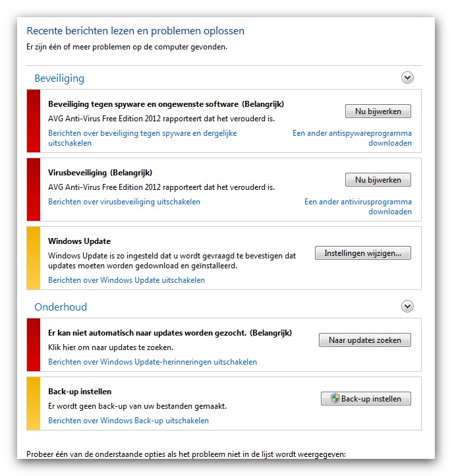This screenshot has width=452, height=476.
Task: Collapse the Beveiliging section chevron
Action: click(x=407, y=78)
